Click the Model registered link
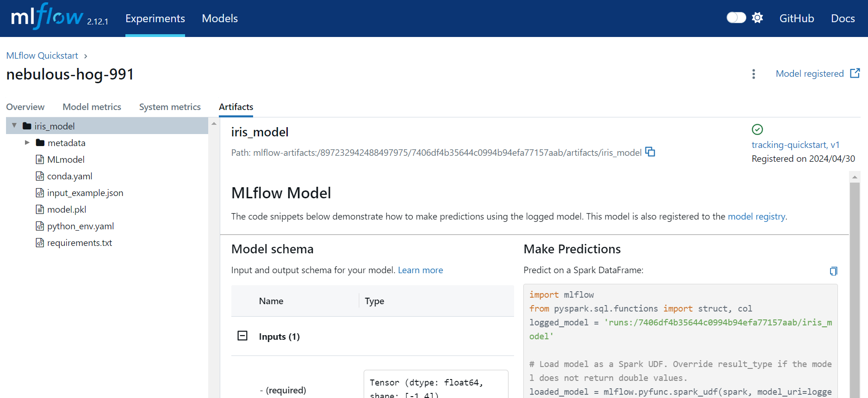The width and height of the screenshot is (868, 398). 810,73
